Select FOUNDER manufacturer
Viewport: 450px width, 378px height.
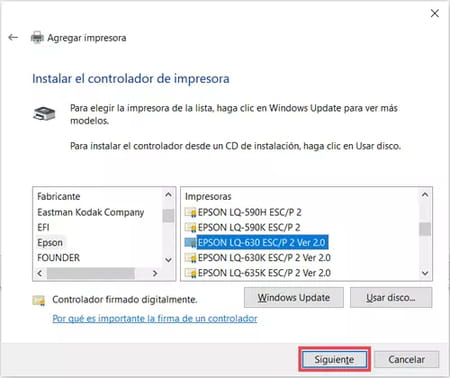click(59, 258)
